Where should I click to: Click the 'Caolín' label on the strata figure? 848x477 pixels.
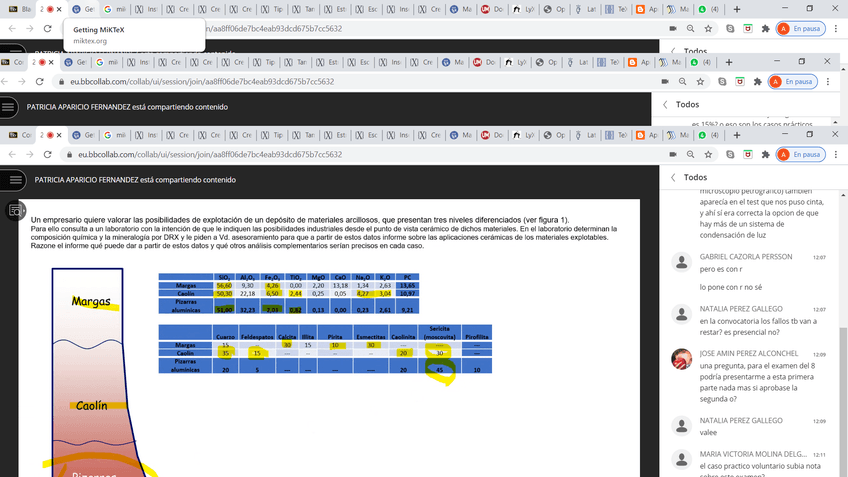pyautogui.click(x=91, y=405)
